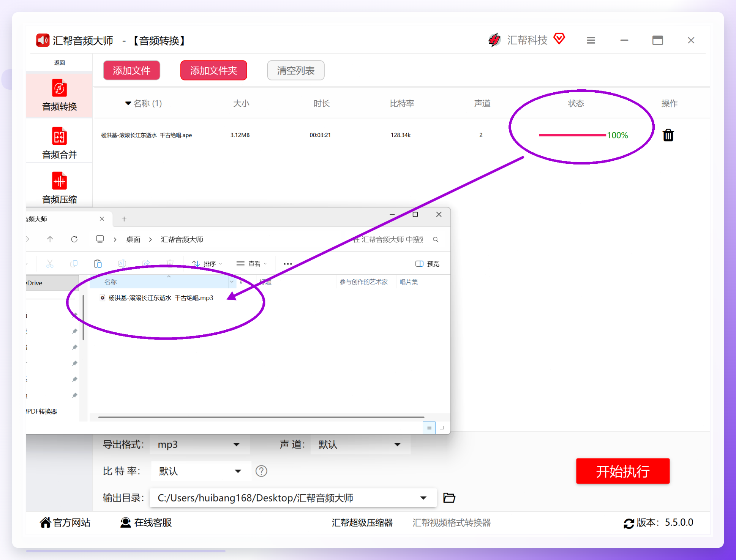736x560 pixels.
Task: Open the 声道 默认 dropdown
Action: 360,445
